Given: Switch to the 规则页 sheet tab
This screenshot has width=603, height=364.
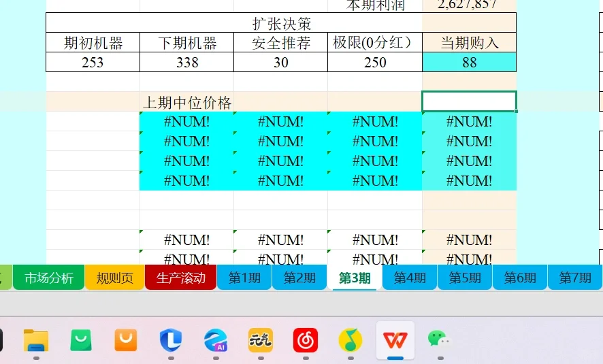Looking at the screenshot, I should click(x=114, y=277).
